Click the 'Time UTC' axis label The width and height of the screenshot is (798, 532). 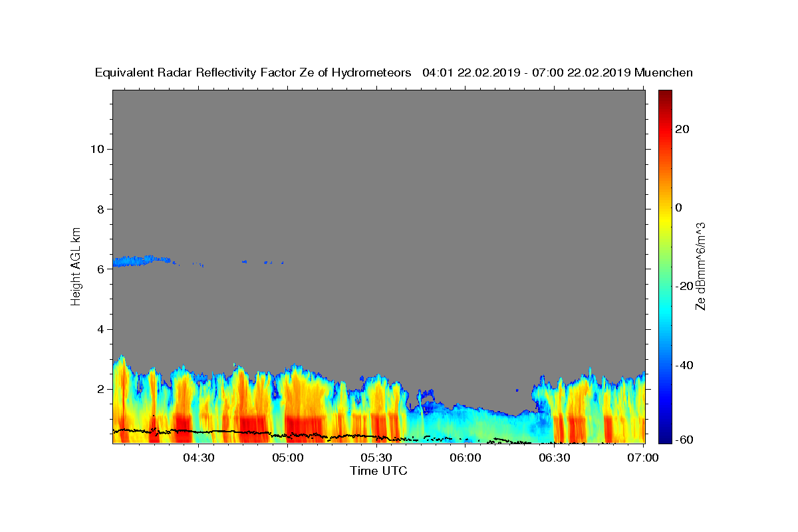(379, 471)
